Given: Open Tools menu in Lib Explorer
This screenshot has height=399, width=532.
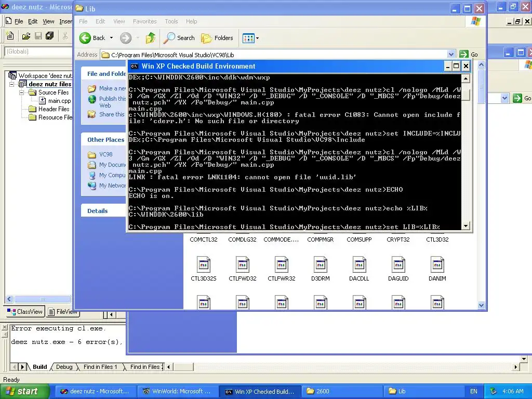Looking at the screenshot, I should [x=171, y=21].
